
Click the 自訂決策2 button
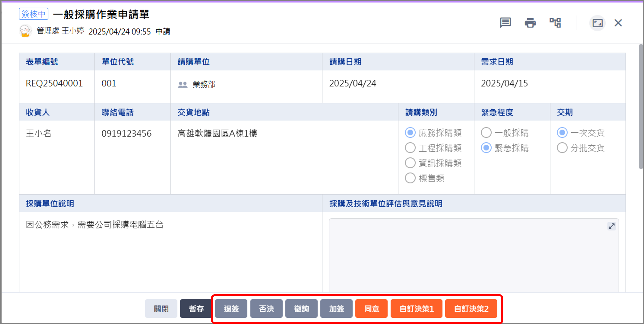(x=471, y=308)
